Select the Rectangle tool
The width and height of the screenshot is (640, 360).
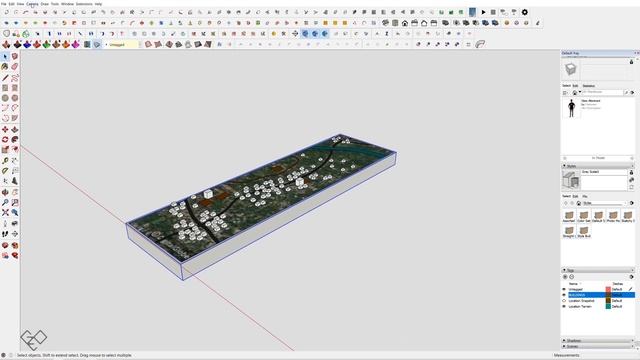[x=5, y=88]
